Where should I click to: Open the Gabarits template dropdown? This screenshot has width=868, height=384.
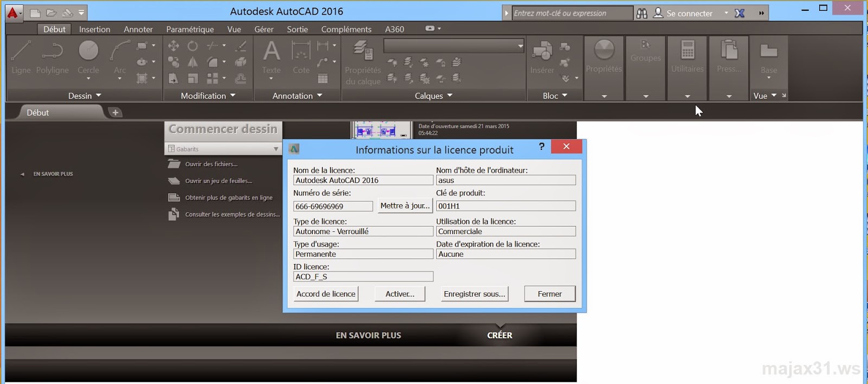223,149
